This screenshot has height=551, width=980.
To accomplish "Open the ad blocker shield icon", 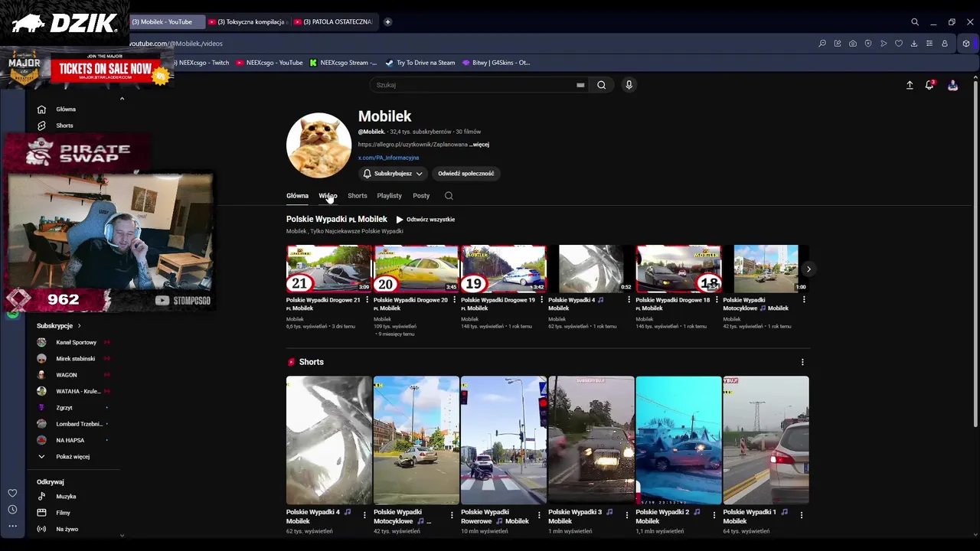I will click(868, 44).
